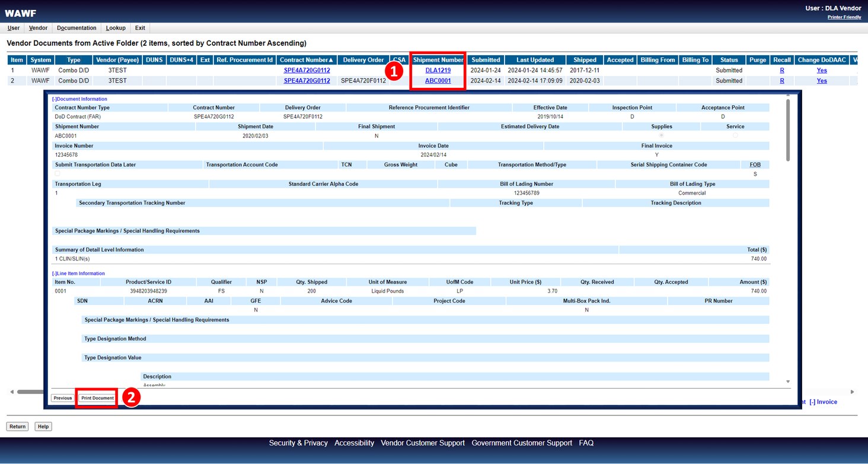Open the Security & Privacy footer link
The height and width of the screenshot is (464, 868).
click(x=298, y=443)
